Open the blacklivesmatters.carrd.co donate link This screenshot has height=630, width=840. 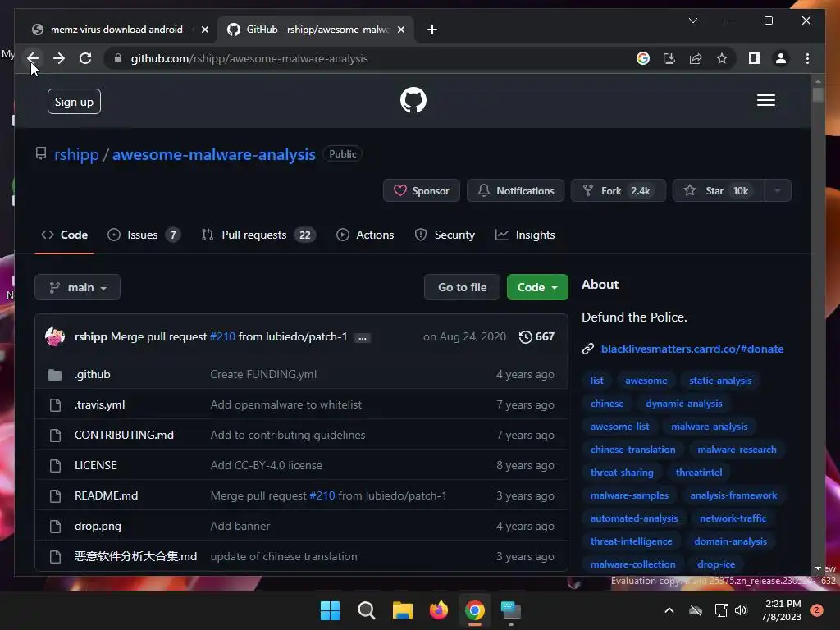(692, 349)
